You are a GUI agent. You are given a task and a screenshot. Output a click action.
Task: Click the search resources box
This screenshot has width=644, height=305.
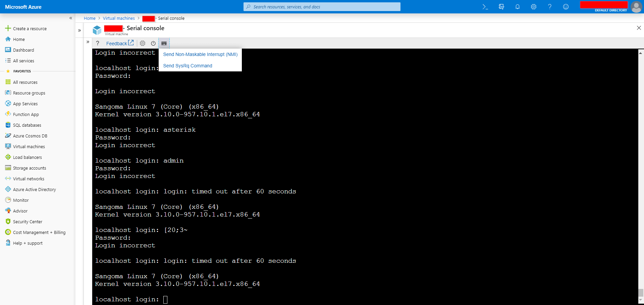pos(322,7)
